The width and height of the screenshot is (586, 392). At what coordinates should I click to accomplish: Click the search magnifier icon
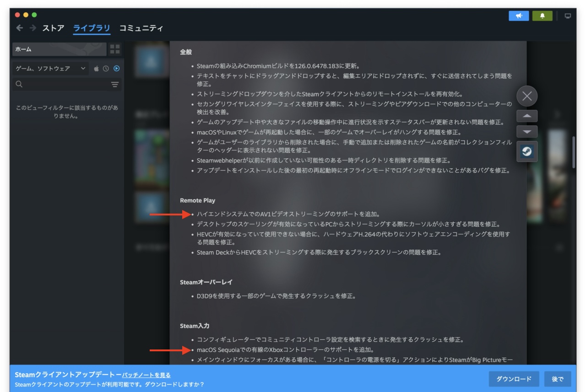click(x=19, y=84)
